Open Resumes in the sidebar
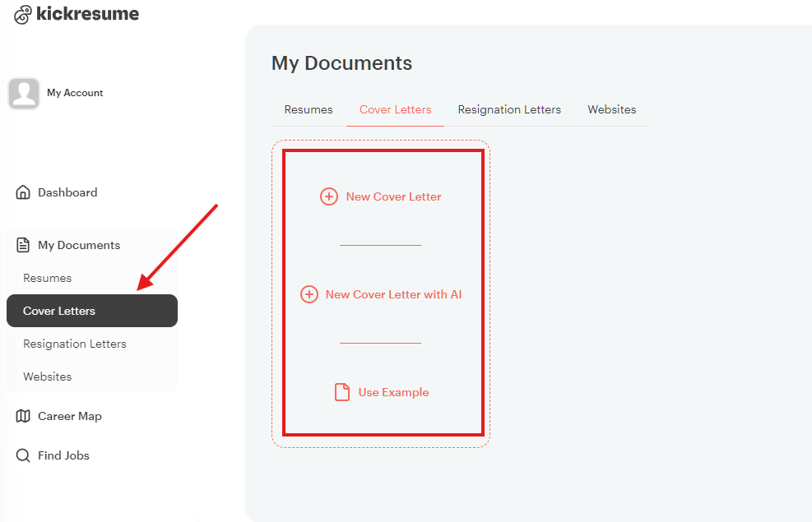The height and width of the screenshot is (522, 812). click(x=48, y=278)
